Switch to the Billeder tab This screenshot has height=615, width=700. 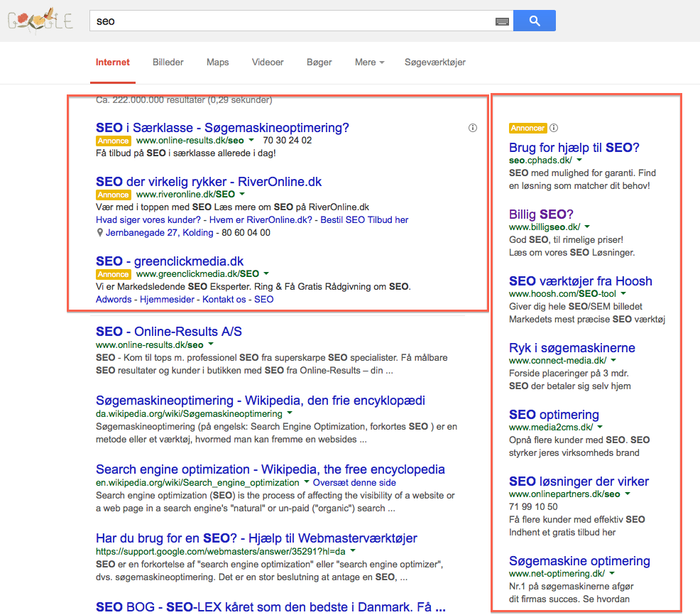168,62
